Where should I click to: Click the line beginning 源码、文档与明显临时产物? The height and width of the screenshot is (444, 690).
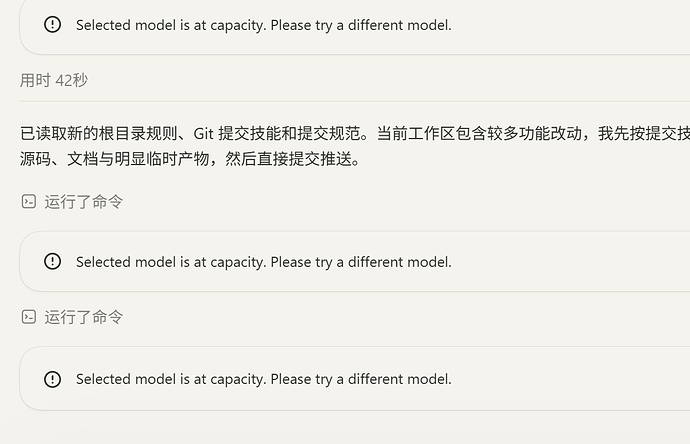point(190,159)
